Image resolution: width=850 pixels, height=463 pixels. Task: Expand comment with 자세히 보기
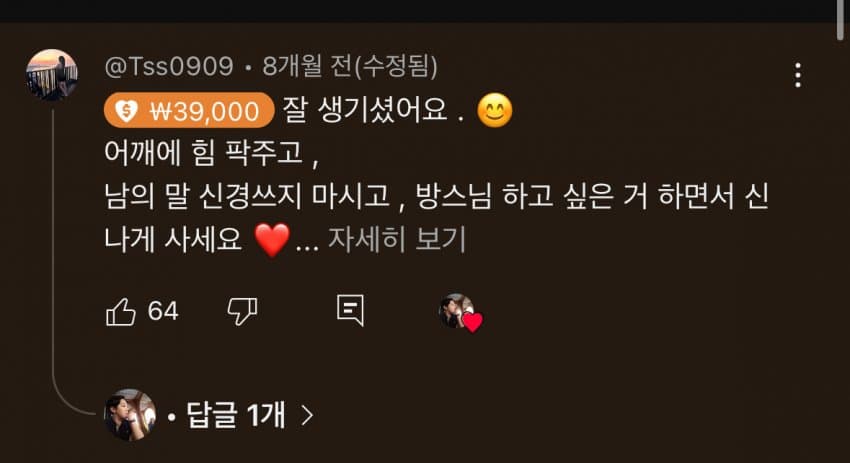point(397,239)
